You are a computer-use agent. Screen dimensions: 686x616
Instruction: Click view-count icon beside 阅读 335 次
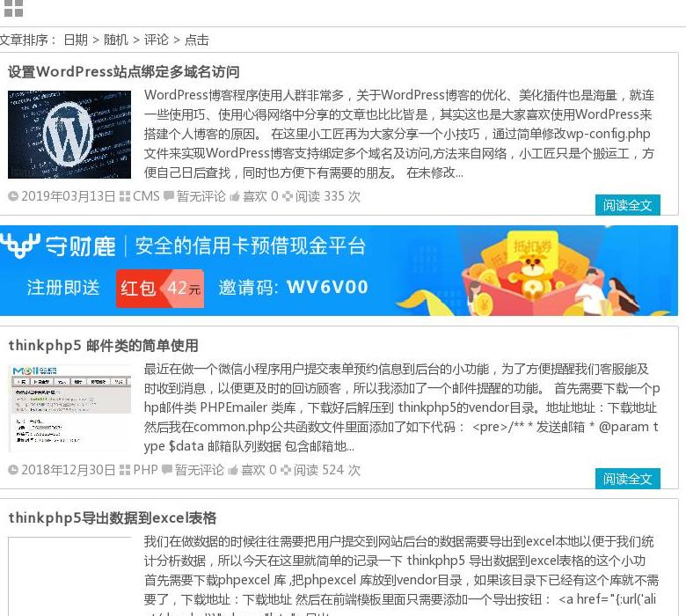click(287, 196)
